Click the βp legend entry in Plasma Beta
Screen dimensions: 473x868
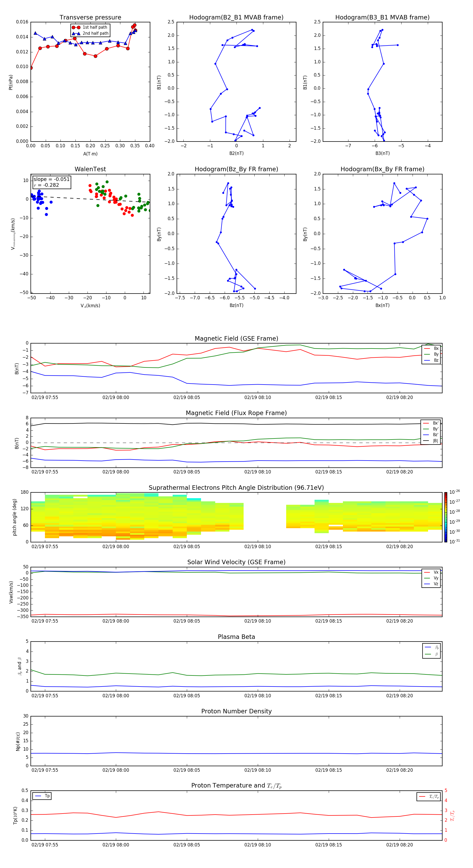[x=431, y=647]
